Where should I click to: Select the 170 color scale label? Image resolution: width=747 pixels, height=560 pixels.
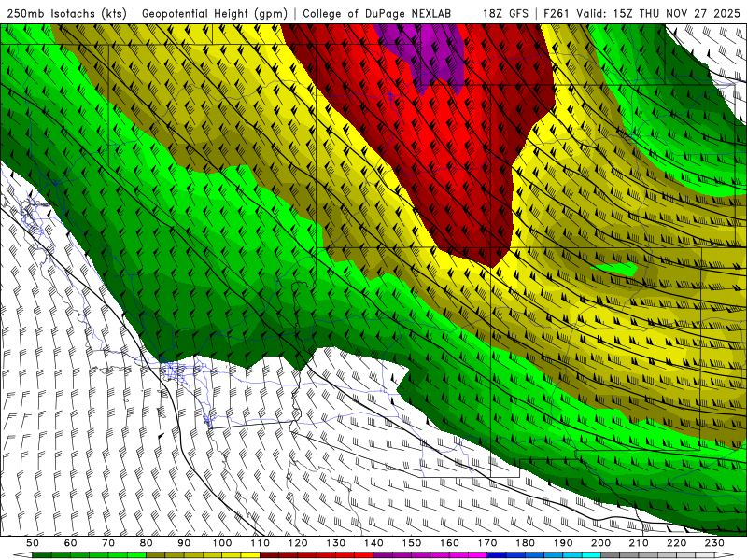pyautogui.click(x=487, y=543)
